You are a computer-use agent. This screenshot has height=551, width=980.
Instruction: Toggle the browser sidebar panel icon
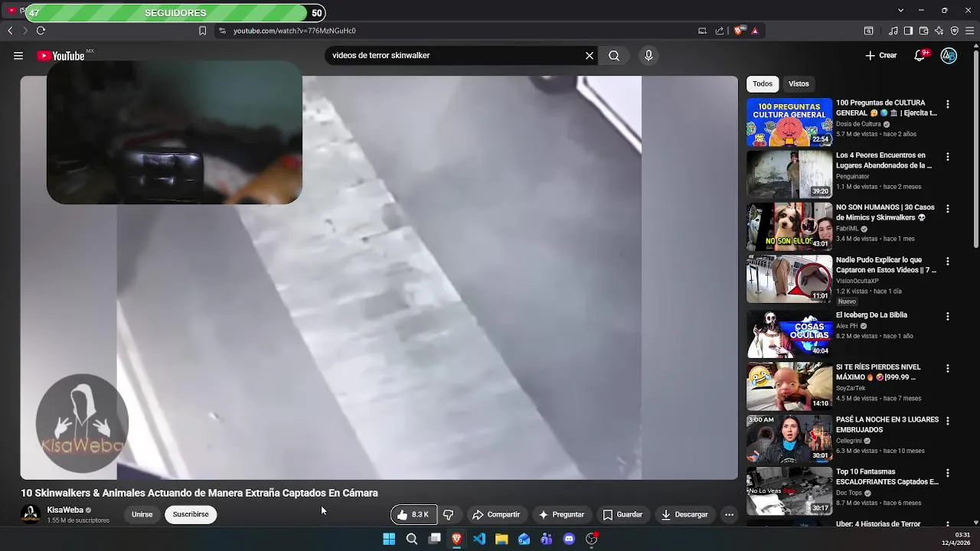(908, 31)
